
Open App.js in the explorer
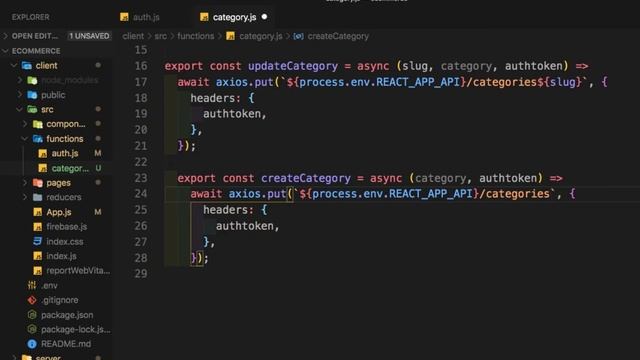pyautogui.click(x=59, y=212)
